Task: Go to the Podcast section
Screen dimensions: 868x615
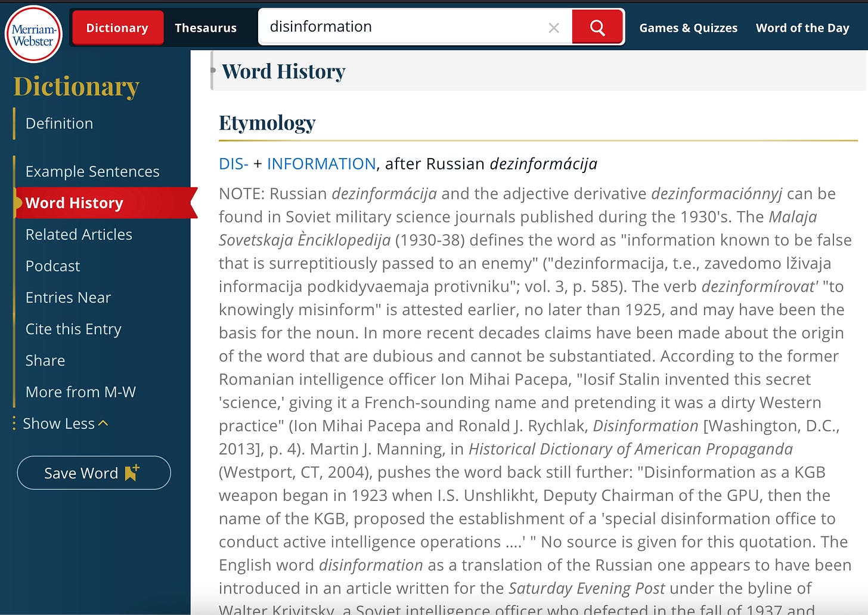Action: click(x=52, y=266)
